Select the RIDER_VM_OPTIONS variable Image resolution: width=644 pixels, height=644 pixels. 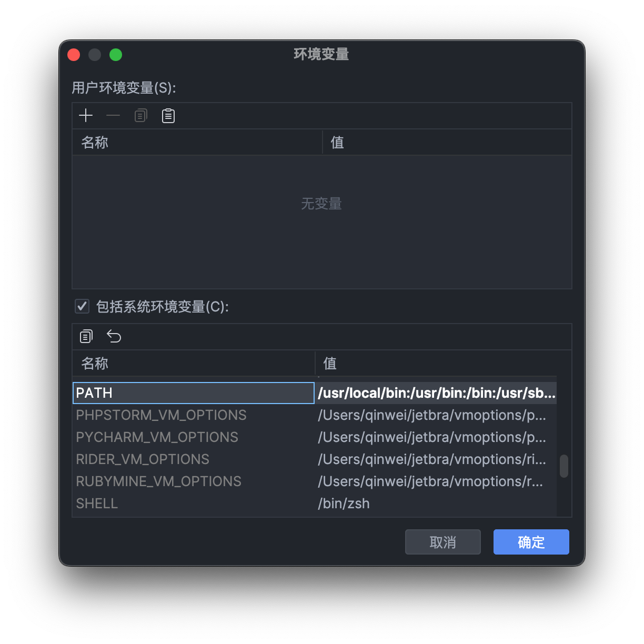[x=158, y=459]
